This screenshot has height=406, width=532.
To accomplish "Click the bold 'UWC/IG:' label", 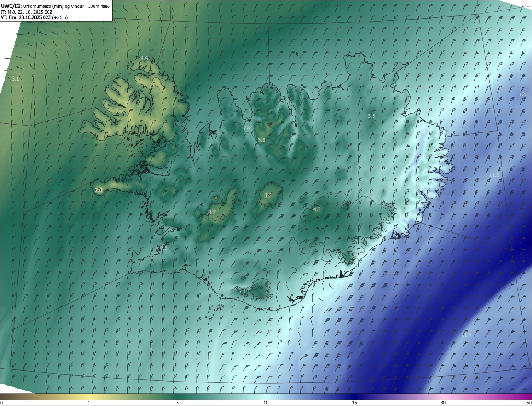I will click(x=12, y=6).
